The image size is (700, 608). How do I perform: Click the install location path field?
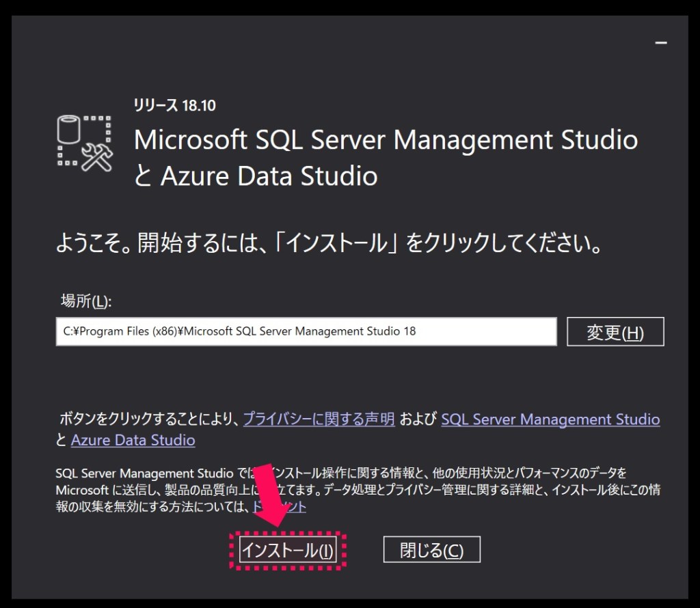click(306, 331)
